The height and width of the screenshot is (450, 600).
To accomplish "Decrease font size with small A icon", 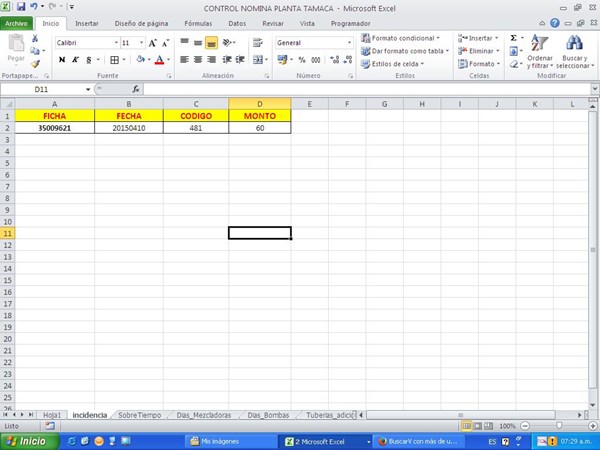I will 165,43.
